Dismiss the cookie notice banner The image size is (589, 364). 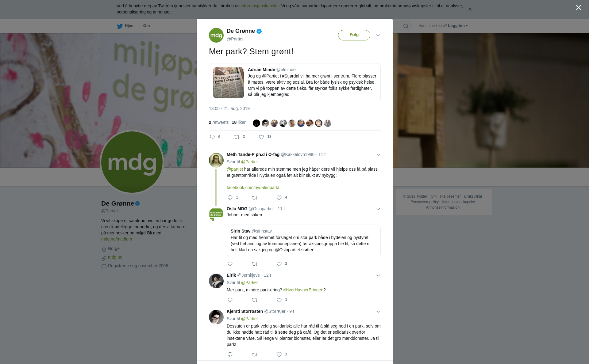click(470, 9)
